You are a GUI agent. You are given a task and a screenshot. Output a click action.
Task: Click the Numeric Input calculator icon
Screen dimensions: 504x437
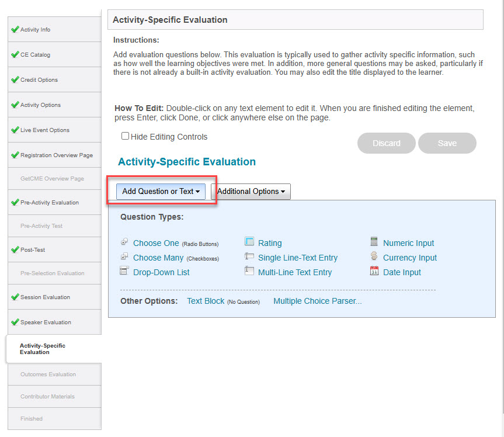[x=374, y=241]
